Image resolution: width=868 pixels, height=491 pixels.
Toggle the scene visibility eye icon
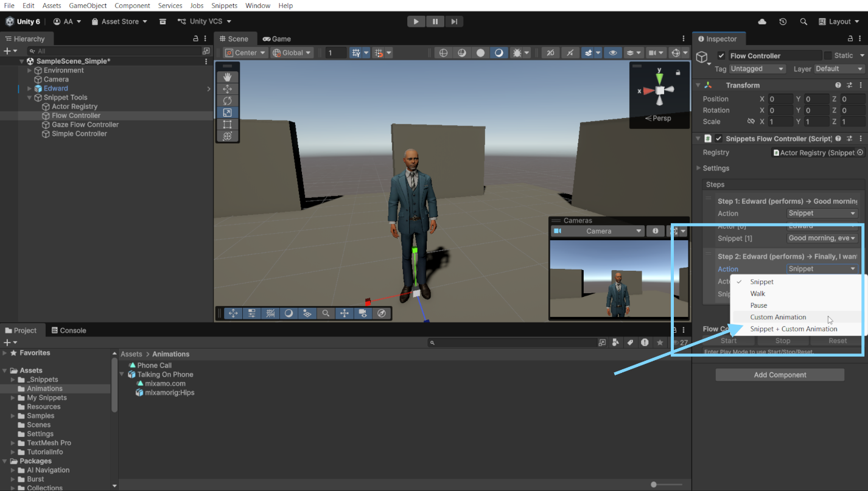(x=612, y=53)
